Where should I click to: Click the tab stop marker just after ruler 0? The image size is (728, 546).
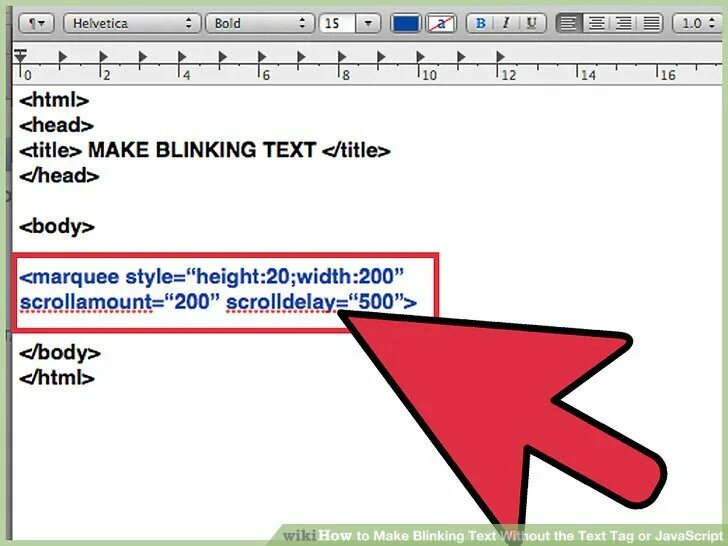[x=63, y=57]
